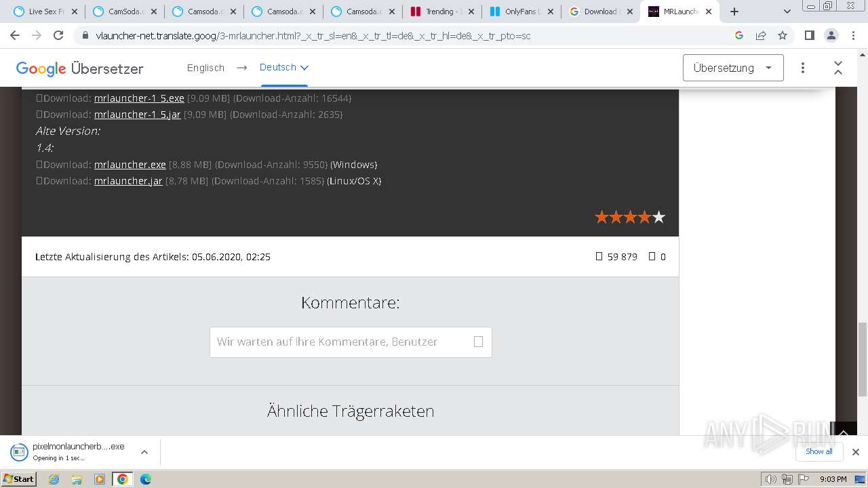Expand the pixelmonlauncher download item options
This screenshot has width=868, height=488.
click(x=144, y=452)
